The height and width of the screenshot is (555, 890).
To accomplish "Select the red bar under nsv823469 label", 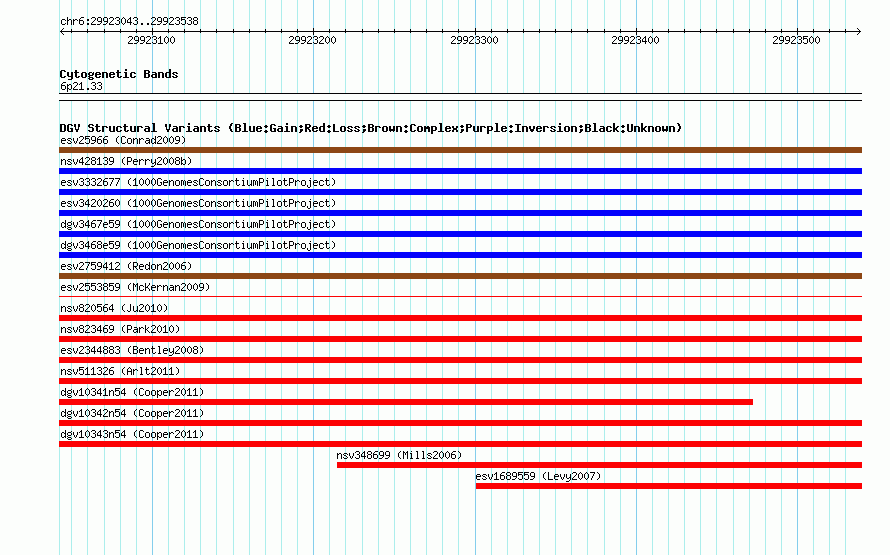I will click(x=460, y=339).
